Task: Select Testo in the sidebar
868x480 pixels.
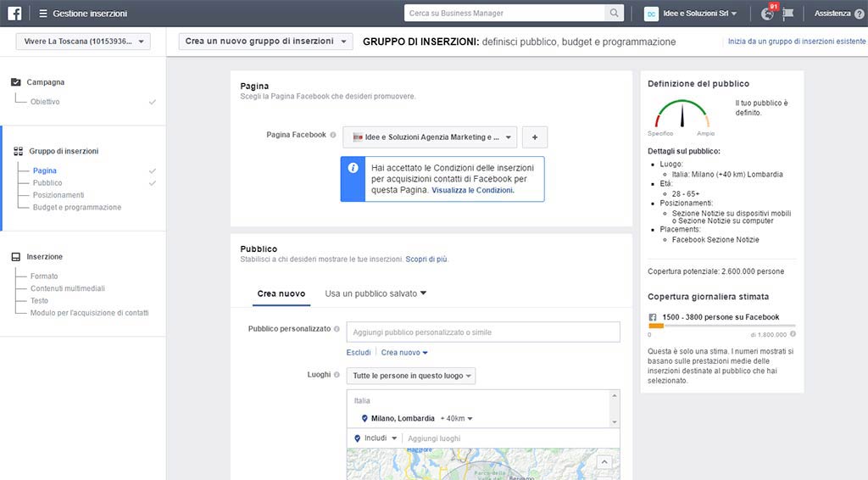Action: [39, 300]
